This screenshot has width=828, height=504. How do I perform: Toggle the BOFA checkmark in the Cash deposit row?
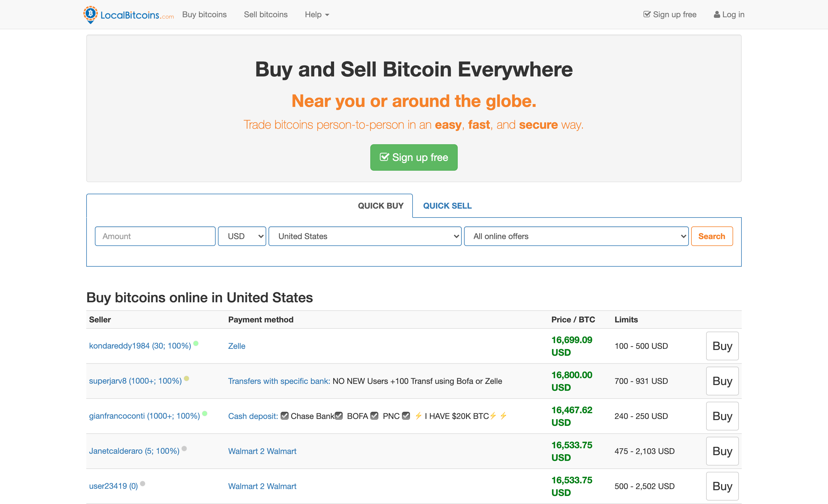[x=338, y=416]
